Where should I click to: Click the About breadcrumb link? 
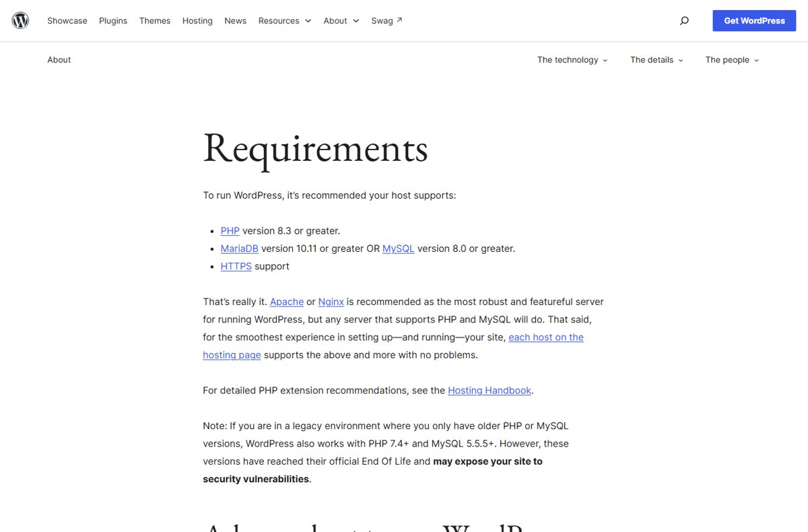(x=59, y=60)
